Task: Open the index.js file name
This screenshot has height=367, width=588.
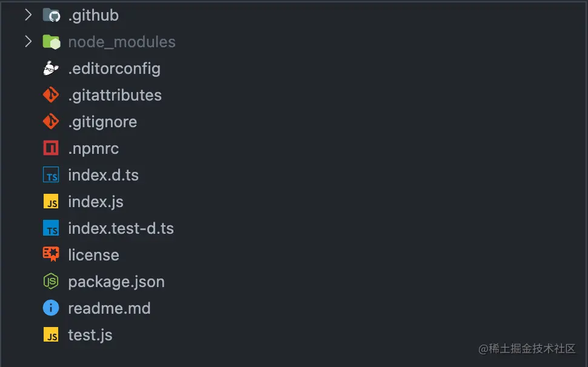Action: [x=95, y=202]
